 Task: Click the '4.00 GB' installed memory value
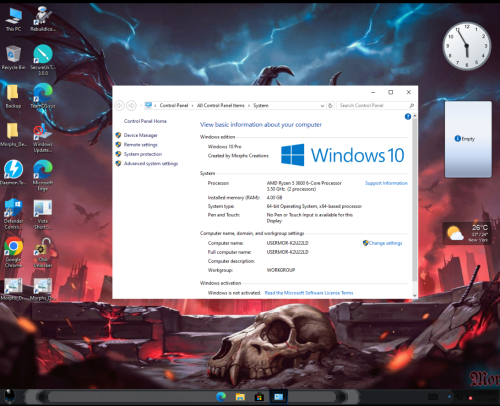274,198
